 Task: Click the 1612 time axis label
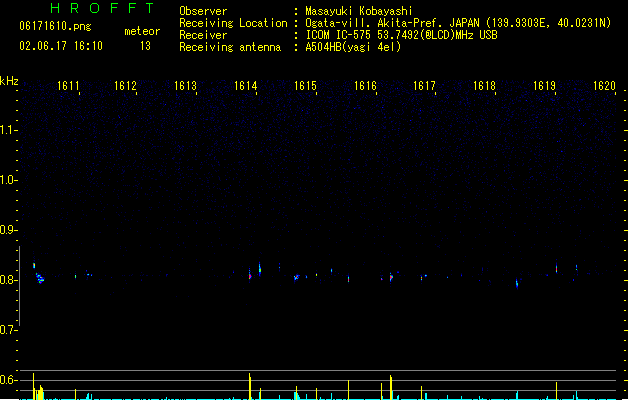pyautogui.click(x=126, y=86)
